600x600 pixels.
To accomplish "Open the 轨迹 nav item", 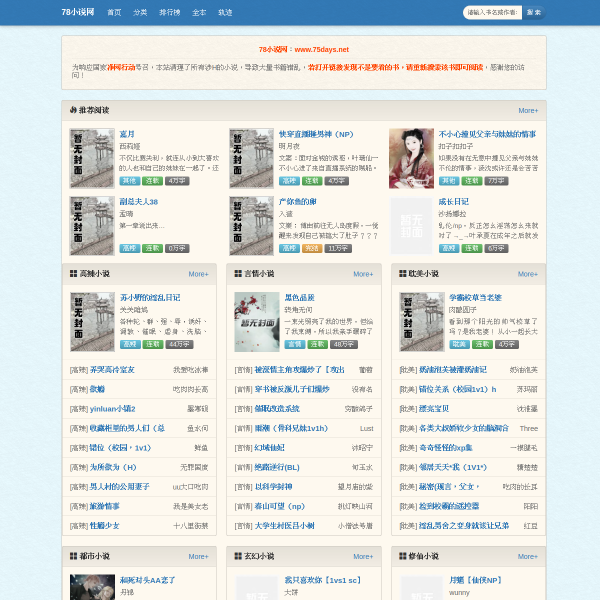I will point(225,13).
